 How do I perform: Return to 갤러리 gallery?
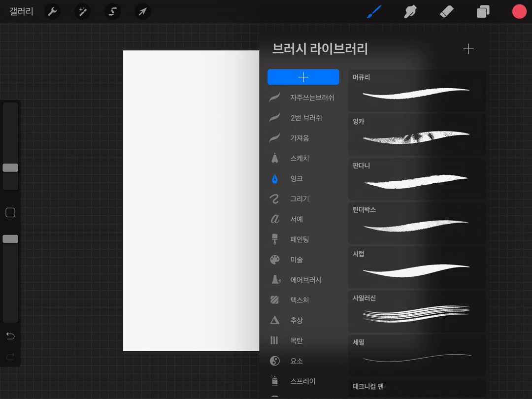(21, 11)
